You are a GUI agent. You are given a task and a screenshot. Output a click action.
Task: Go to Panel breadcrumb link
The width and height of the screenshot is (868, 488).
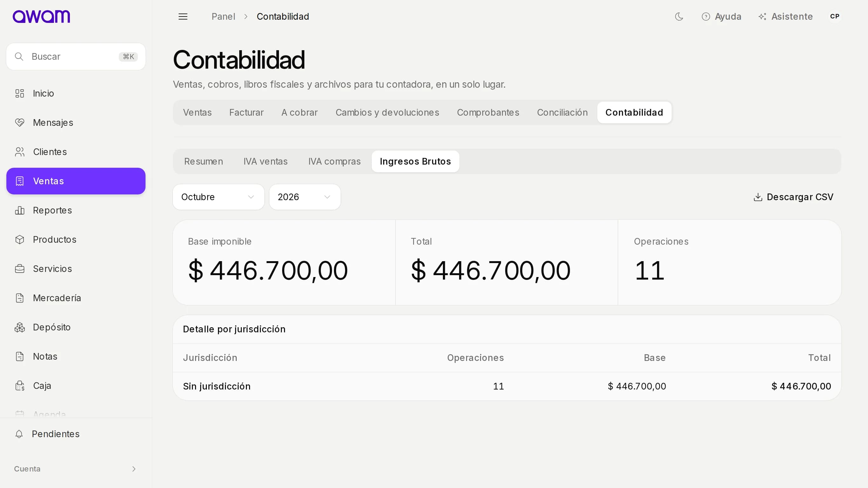223,17
